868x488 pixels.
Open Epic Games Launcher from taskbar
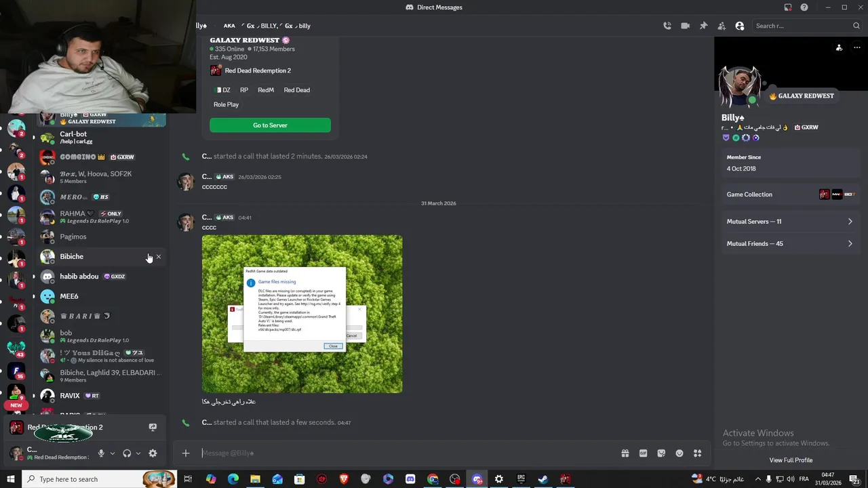tap(521, 479)
